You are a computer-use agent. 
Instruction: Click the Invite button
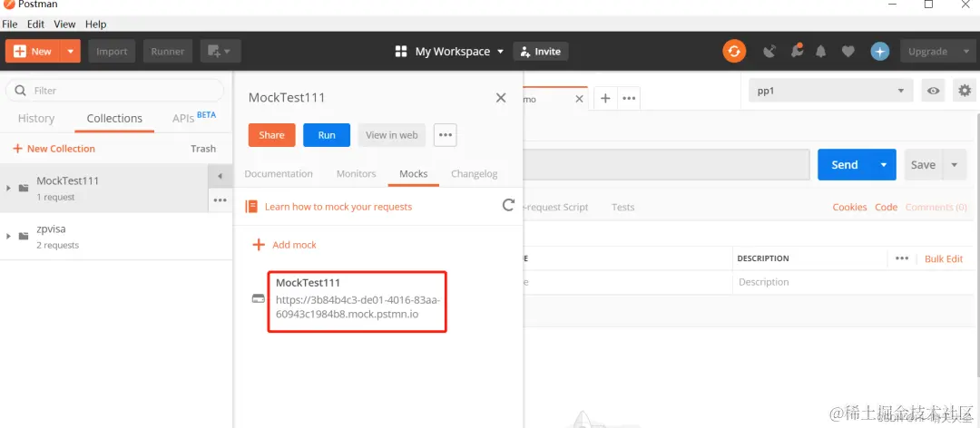[x=541, y=52]
